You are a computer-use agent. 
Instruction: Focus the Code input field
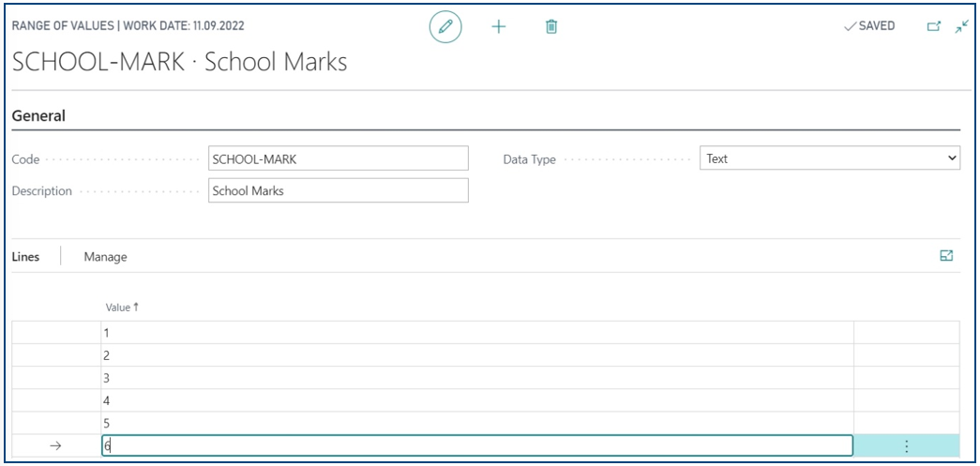click(x=339, y=158)
